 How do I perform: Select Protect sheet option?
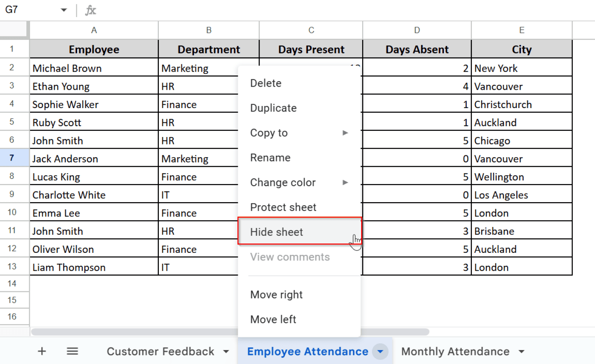pyautogui.click(x=283, y=207)
